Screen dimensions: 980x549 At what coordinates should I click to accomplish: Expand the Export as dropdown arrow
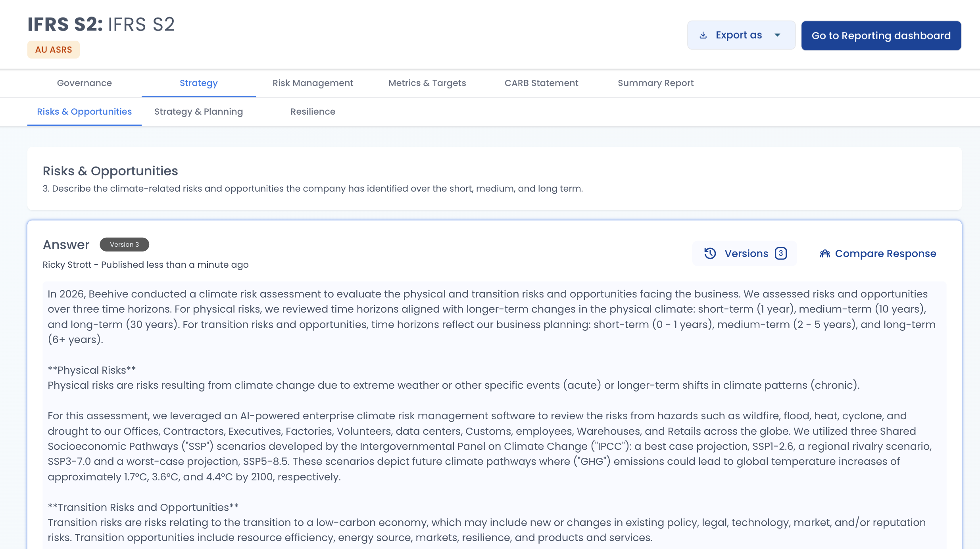click(x=777, y=35)
